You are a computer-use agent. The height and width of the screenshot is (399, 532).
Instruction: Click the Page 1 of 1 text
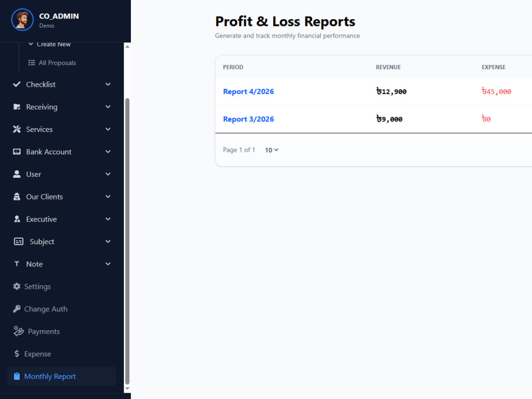click(239, 150)
